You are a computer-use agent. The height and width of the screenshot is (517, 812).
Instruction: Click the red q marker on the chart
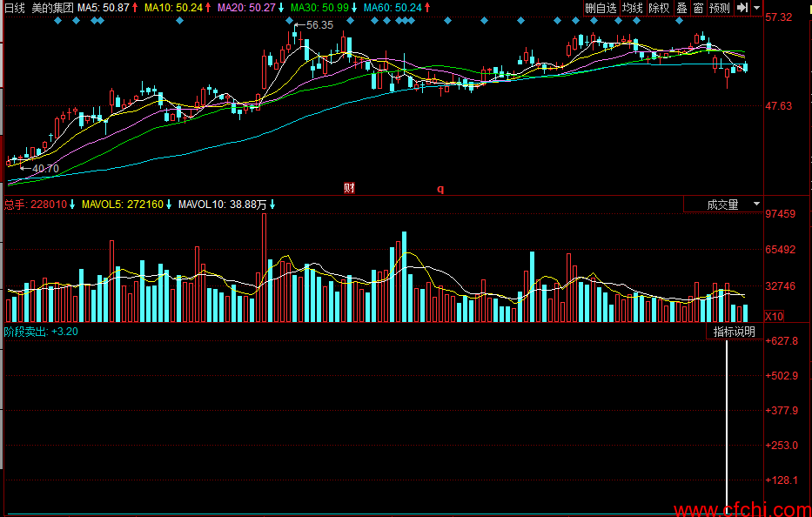coord(440,189)
